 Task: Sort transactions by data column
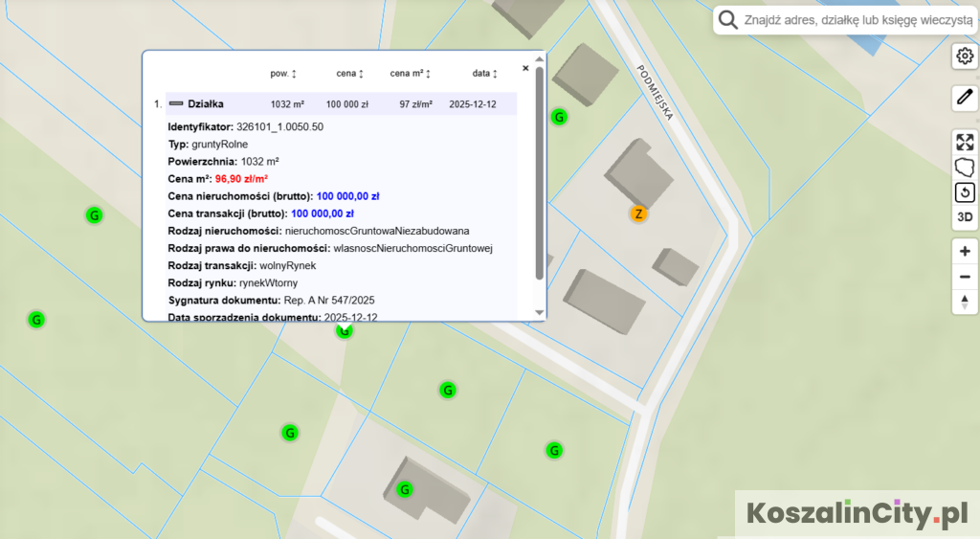coord(485,74)
